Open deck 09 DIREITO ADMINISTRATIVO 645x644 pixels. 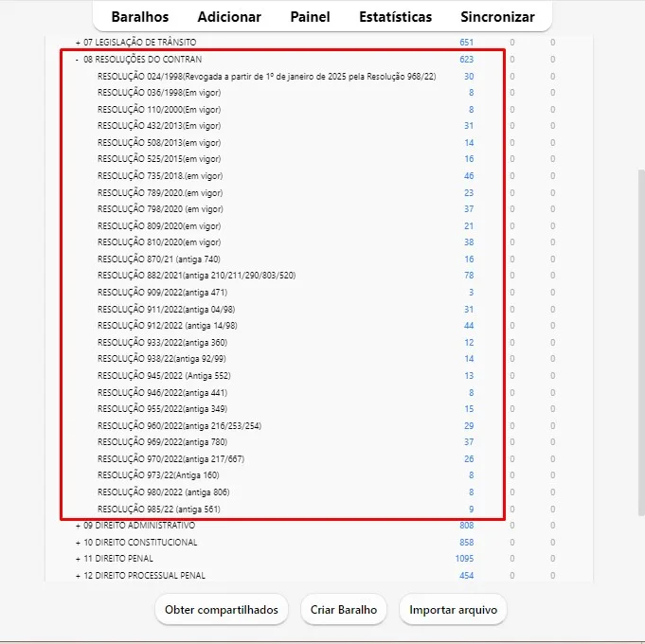click(x=139, y=526)
